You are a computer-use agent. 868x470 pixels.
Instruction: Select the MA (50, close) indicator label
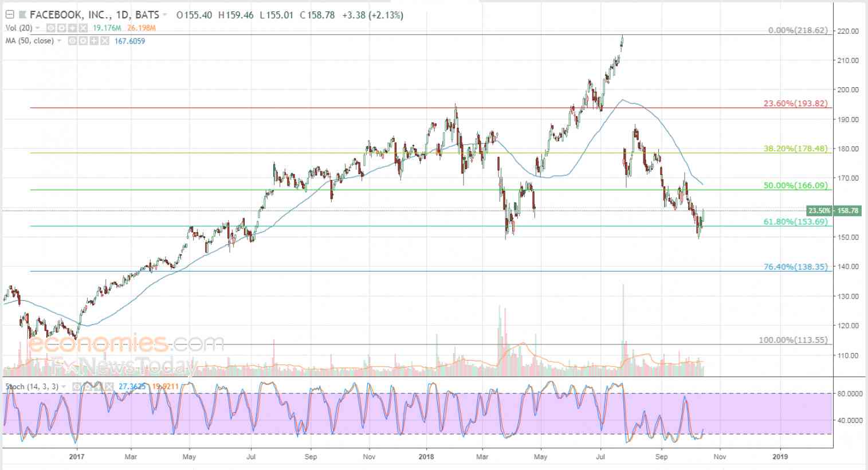29,41
